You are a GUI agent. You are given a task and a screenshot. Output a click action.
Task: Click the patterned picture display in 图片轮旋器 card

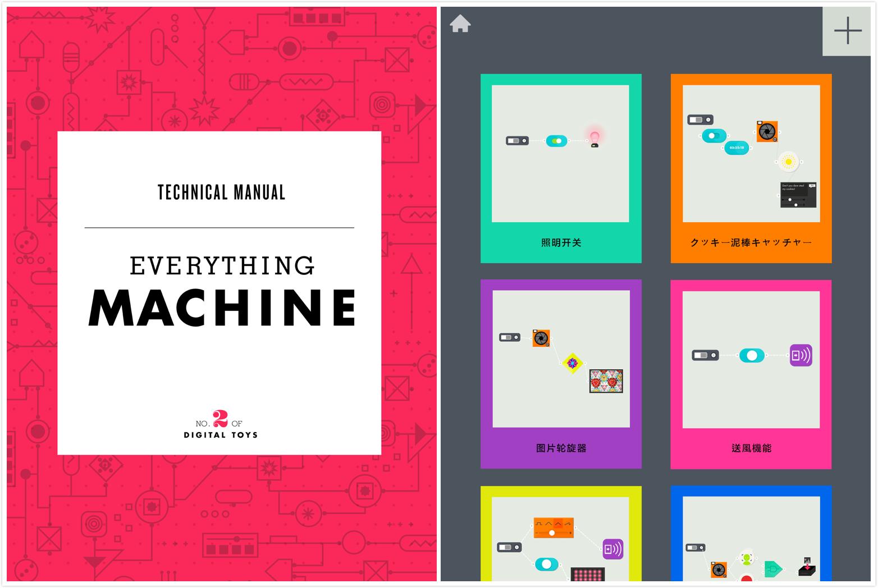click(606, 381)
